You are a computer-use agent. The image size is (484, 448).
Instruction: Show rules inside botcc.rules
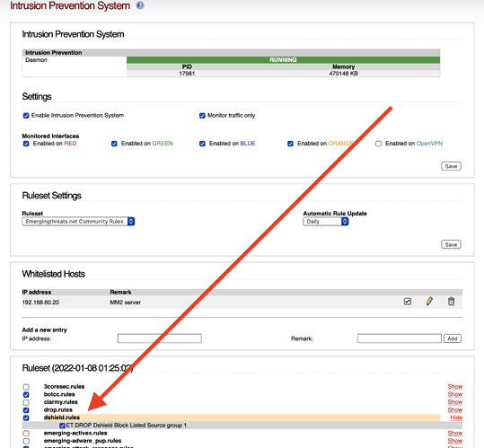[455, 394]
